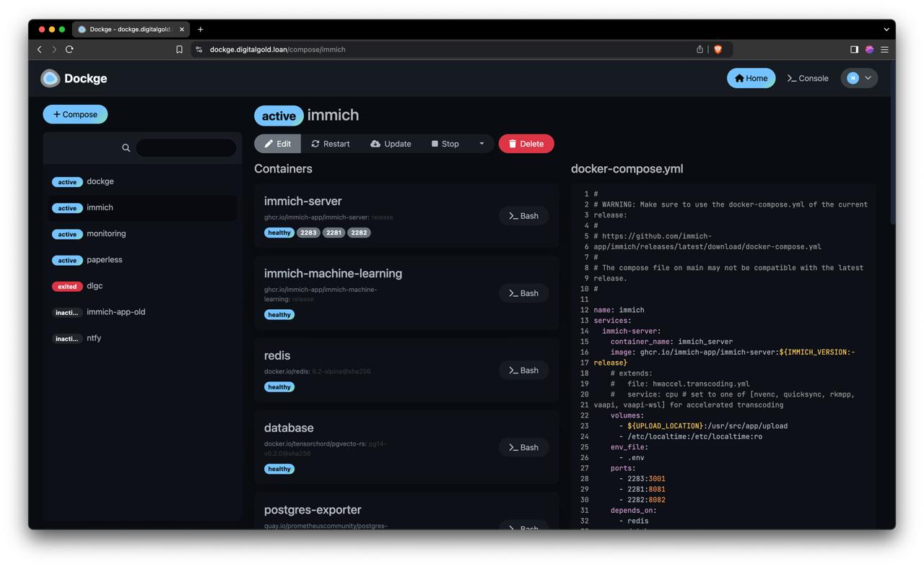This screenshot has height=567, width=924.
Task: Click the immich-machine-learning container title
Action: (333, 273)
